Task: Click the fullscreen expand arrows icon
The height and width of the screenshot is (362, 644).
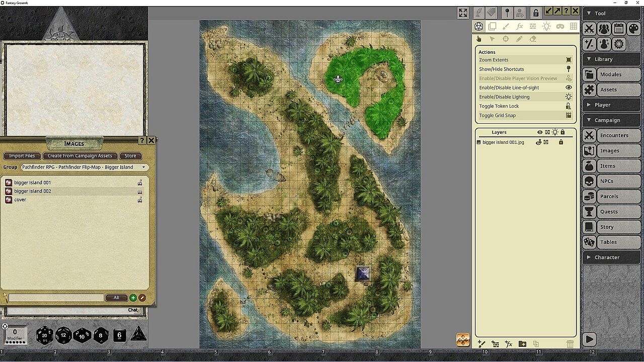Action: [x=463, y=13]
